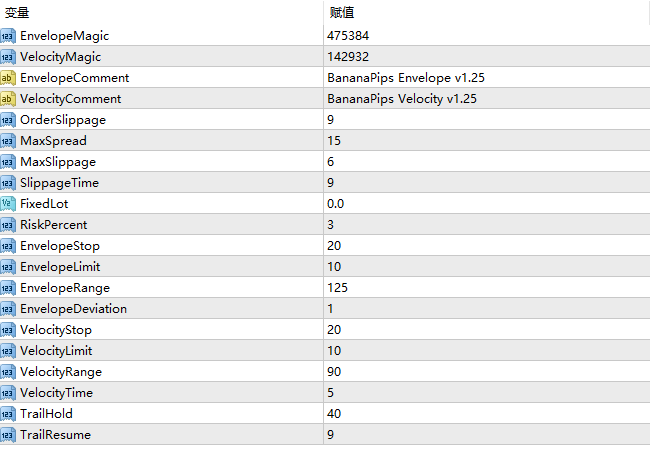Click the EnvelopeComment value field

click(406, 78)
